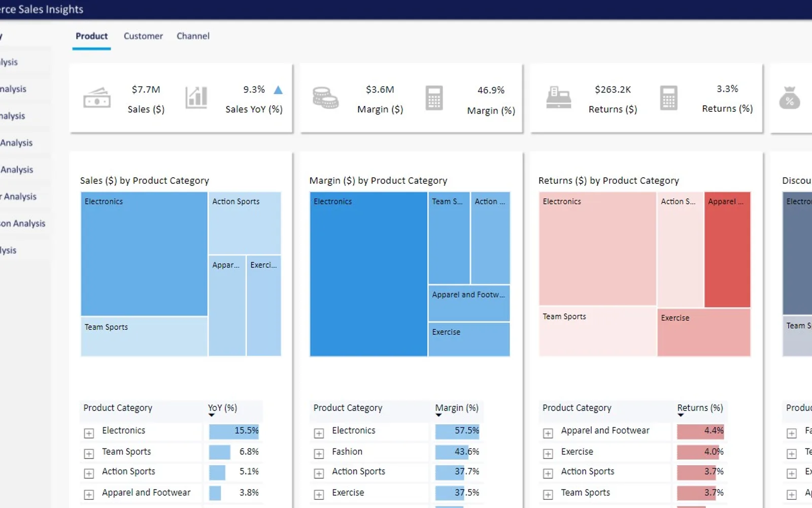Select the Action tile in Margin treemap
The height and width of the screenshot is (508, 812).
click(490, 238)
